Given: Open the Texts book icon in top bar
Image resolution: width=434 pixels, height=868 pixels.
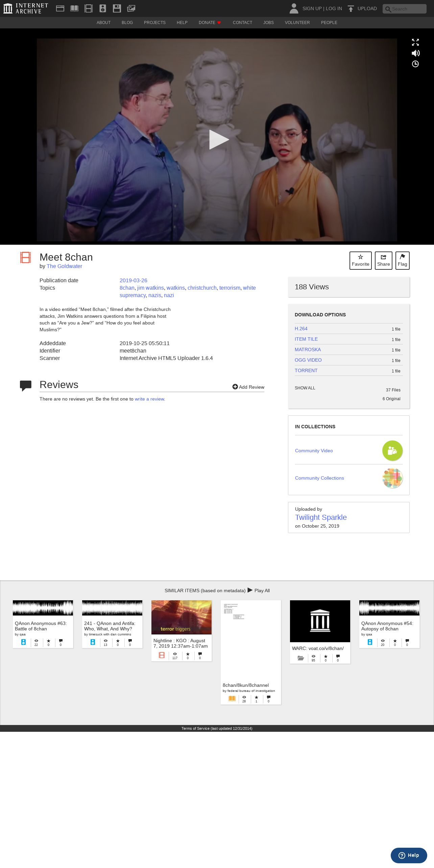Looking at the screenshot, I should [74, 8].
